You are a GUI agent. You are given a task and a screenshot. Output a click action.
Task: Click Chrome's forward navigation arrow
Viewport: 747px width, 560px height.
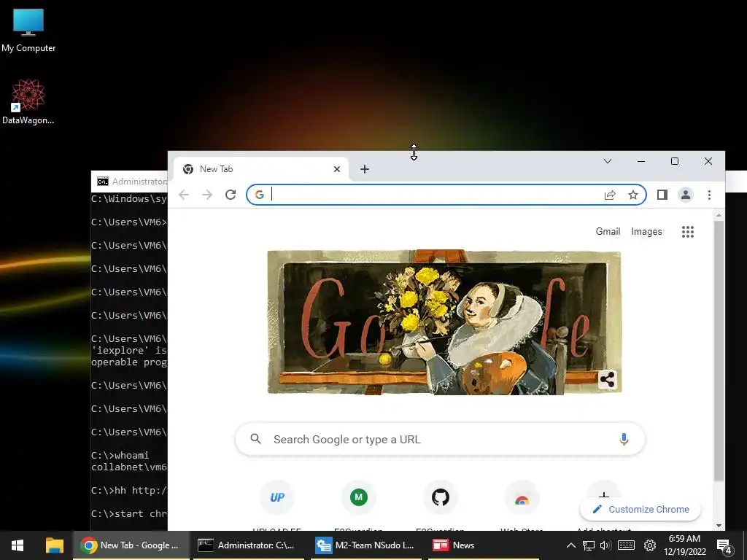[207, 195]
